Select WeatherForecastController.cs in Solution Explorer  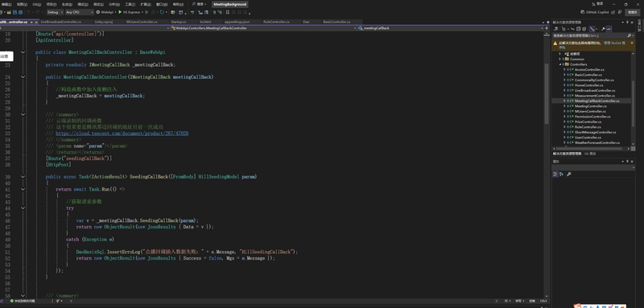tap(597, 142)
